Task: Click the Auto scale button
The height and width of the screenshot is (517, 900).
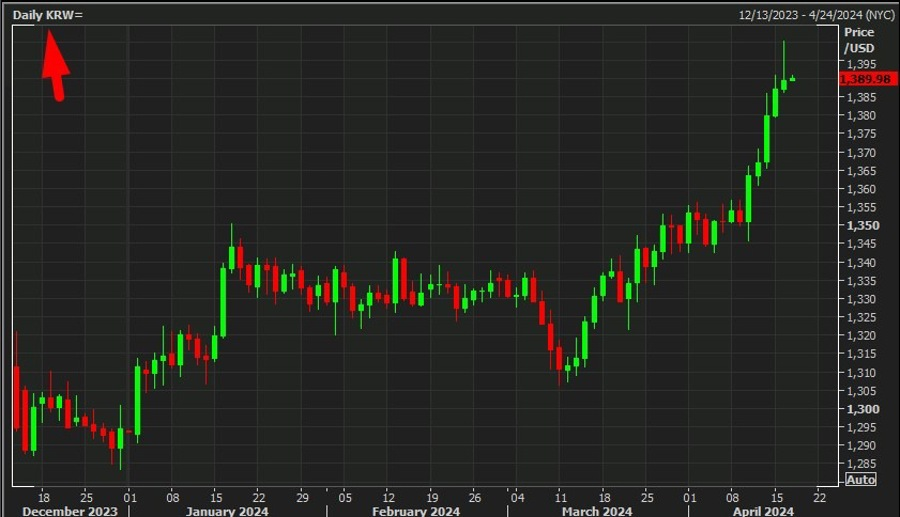Action: [861, 480]
